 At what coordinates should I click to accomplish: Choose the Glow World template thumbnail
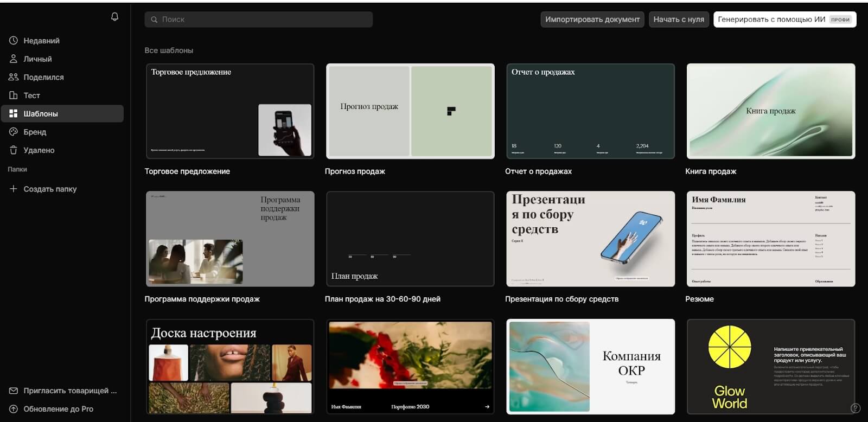[x=770, y=367]
